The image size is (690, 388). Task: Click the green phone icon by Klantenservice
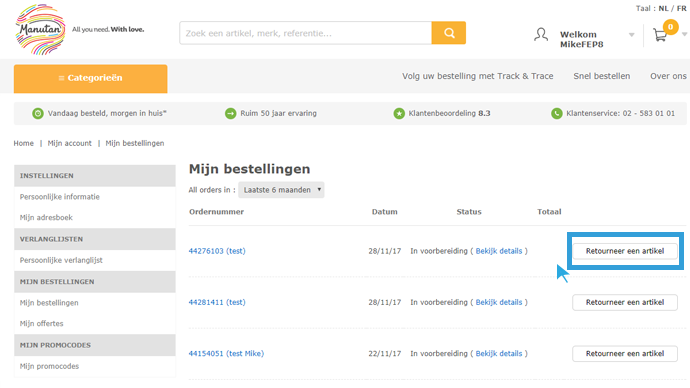tap(557, 113)
